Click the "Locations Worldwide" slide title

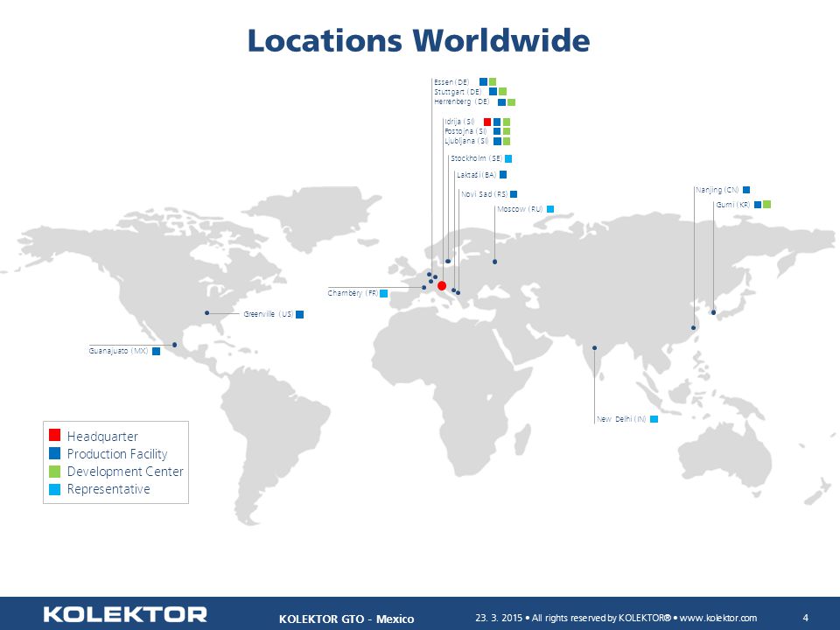pyautogui.click(x=418, y=40)
